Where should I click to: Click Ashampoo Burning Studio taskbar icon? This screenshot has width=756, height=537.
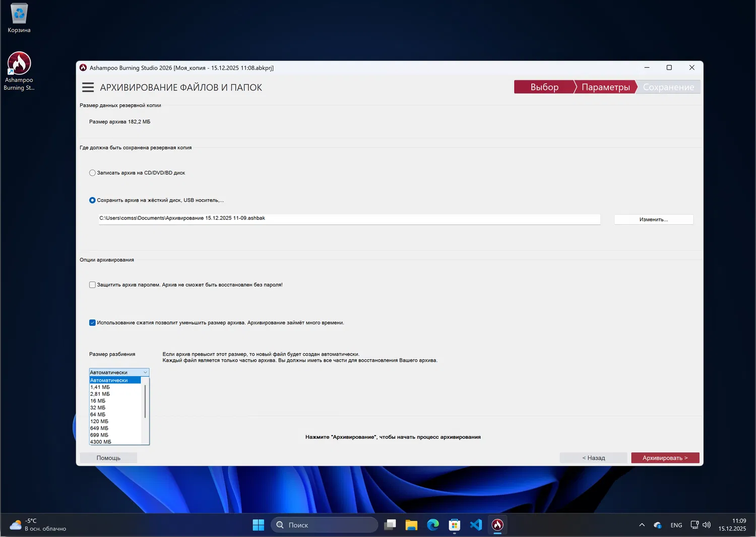pyautogui.click(x=497, y=525)
